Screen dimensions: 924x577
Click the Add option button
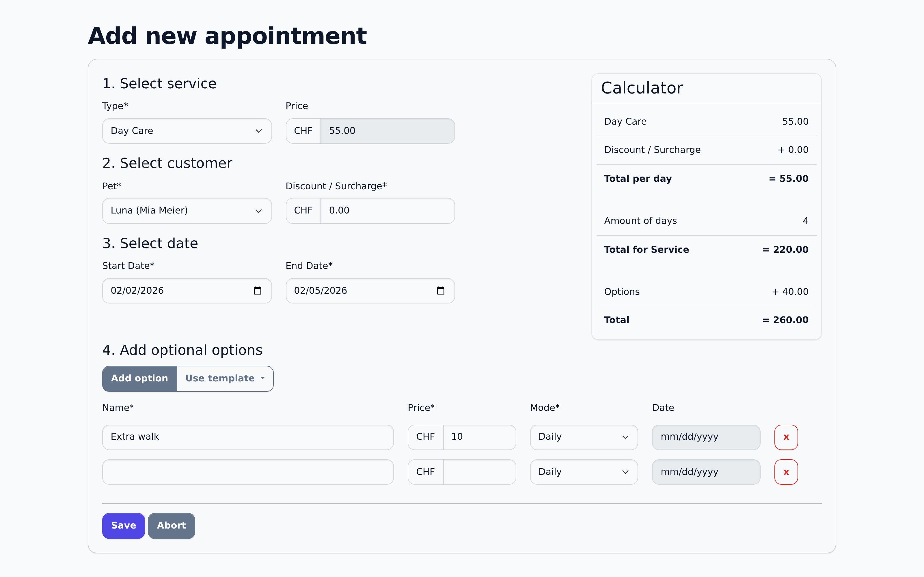pos(139,378)
